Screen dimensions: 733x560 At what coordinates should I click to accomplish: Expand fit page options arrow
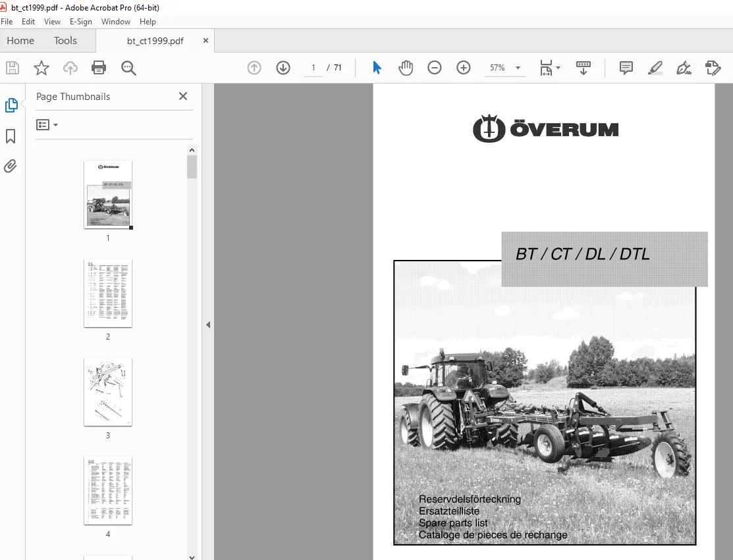[x=558, y=68]
